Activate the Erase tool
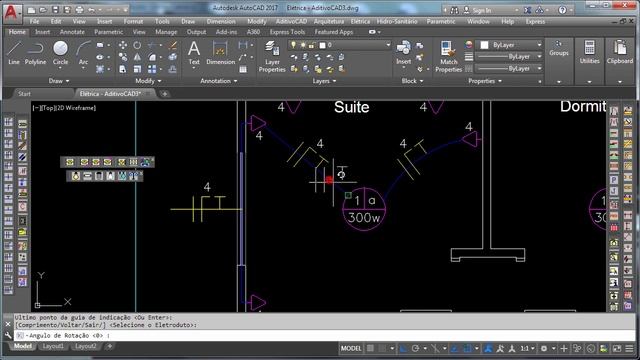Screen dimensions: 640x360 173,45
